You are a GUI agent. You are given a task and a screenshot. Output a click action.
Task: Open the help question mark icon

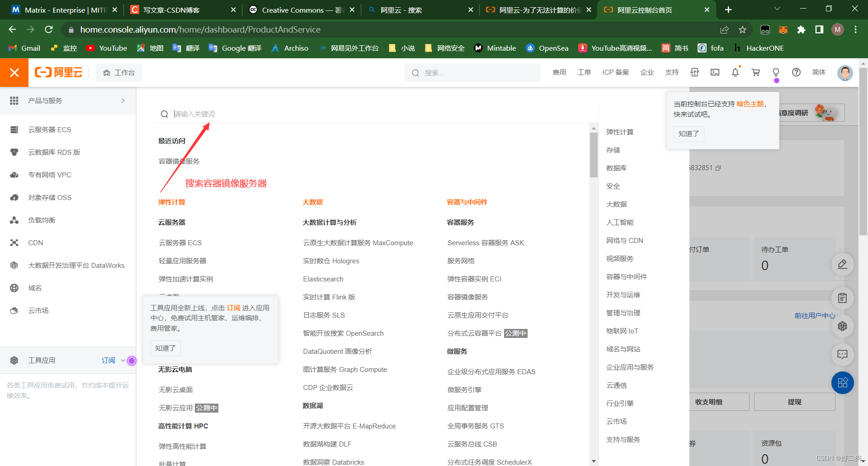pos(796,72)
